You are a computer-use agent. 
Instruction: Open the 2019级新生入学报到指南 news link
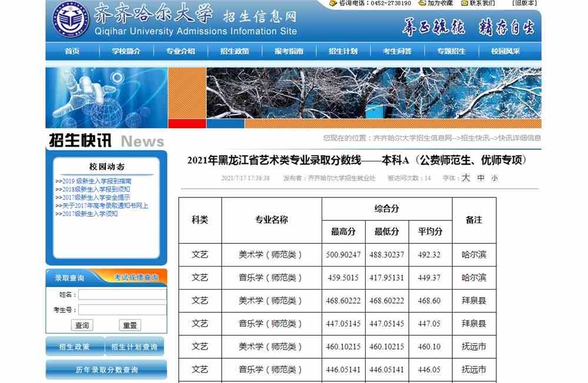click(97, 181)
